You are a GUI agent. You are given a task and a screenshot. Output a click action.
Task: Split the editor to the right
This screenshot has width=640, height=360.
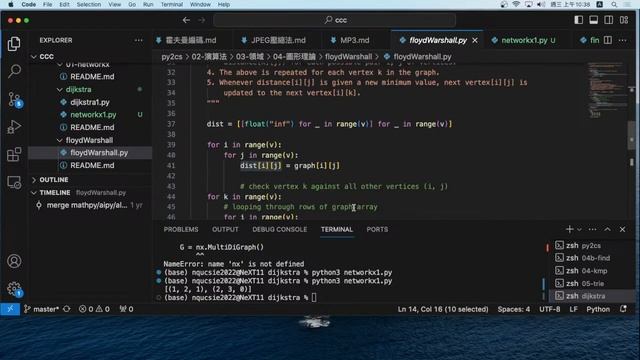coord(608,40)
